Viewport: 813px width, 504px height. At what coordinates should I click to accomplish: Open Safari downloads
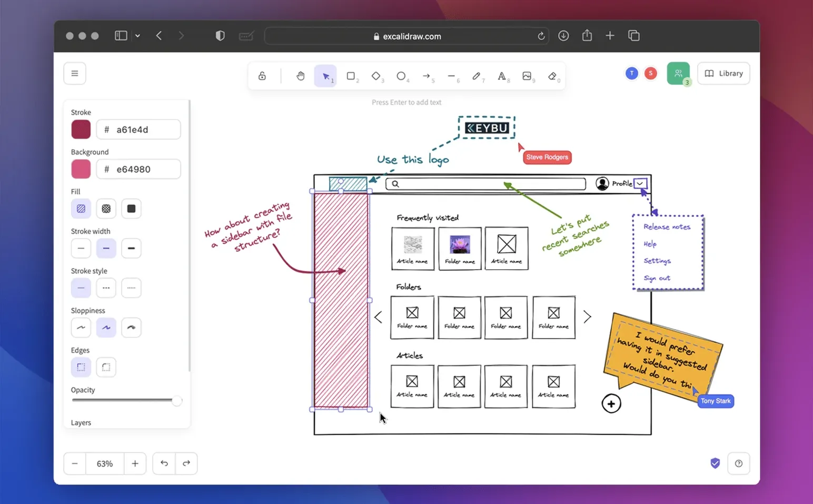click(563, 36)
